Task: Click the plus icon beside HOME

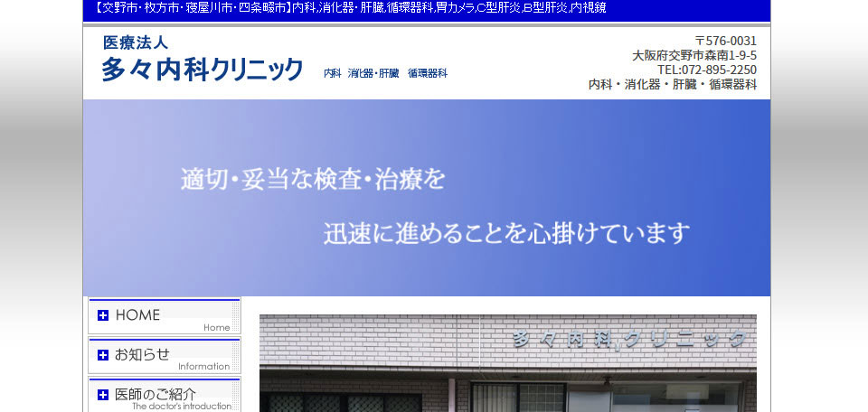Action: (x=103, y=315)
